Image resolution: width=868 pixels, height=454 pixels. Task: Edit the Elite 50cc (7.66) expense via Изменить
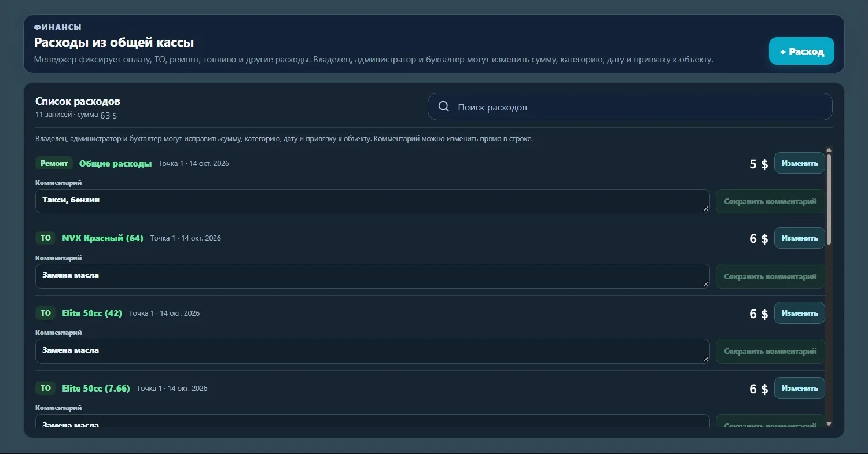[x=800, y=388]
